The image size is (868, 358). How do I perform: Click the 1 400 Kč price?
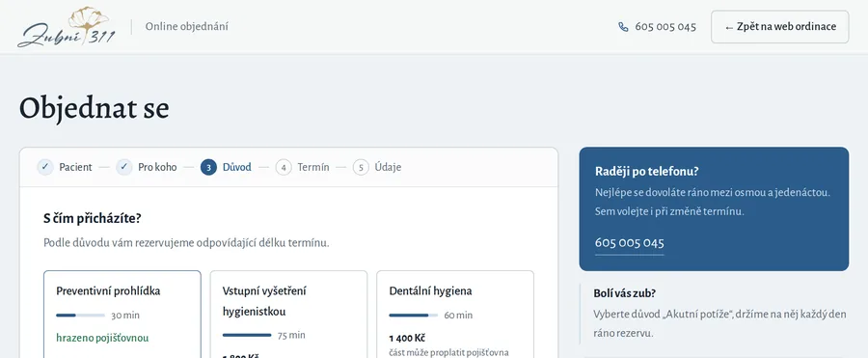click(407, 338)
